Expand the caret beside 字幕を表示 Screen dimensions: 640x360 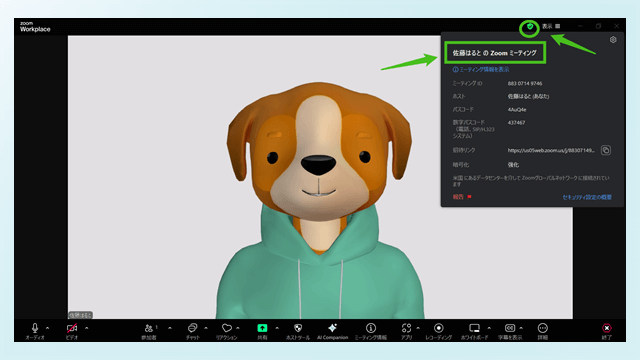click(x=521, y=328)
